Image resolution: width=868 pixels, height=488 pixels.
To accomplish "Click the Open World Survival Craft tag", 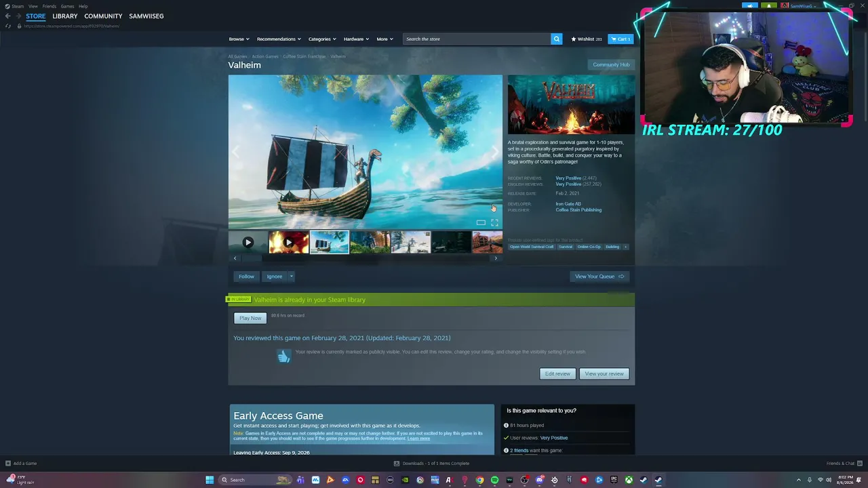I will (x=532, y=247).
